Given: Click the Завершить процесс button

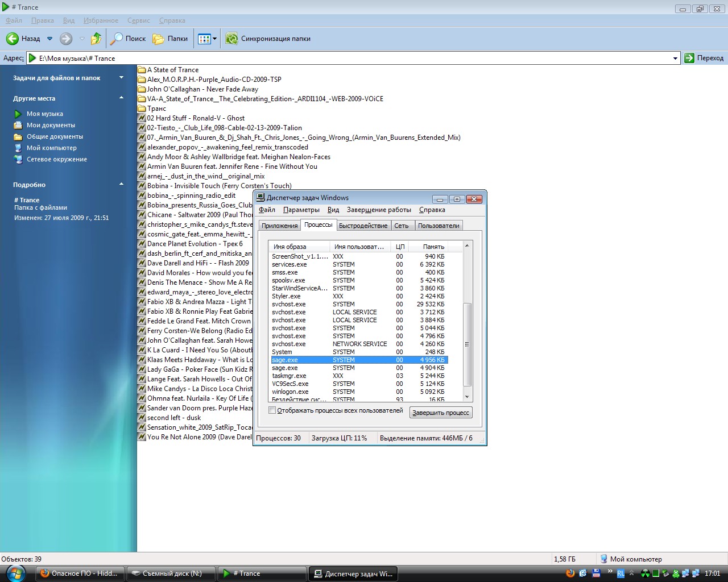Looking at the screenshot, I should click(x=441, y=413).
